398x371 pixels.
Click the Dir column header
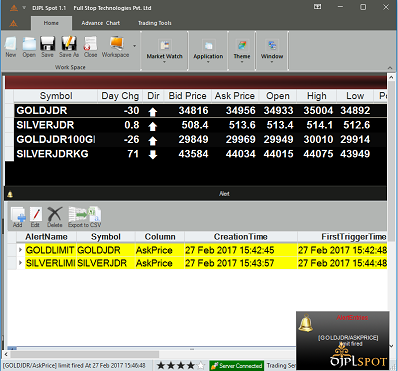click(x=153, y=96)
